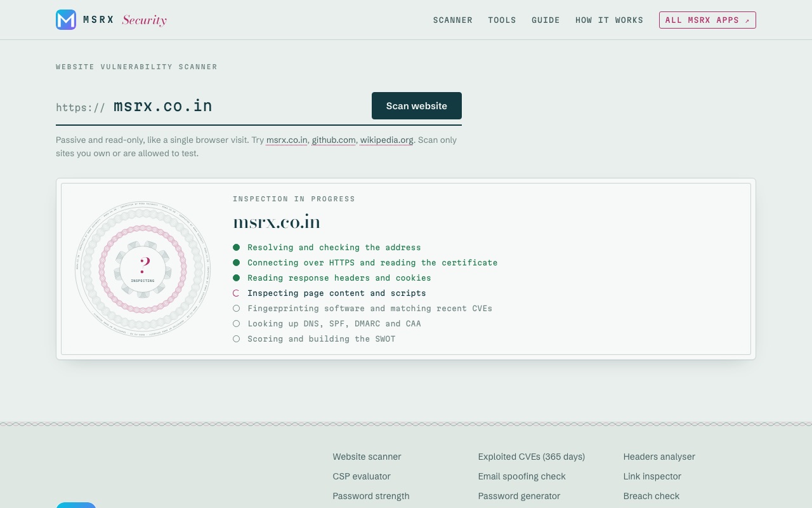Screen dimensions: 812x508
Task: Click 'Connecting over HTTPS and reading the certificate'
Action: 372,263
